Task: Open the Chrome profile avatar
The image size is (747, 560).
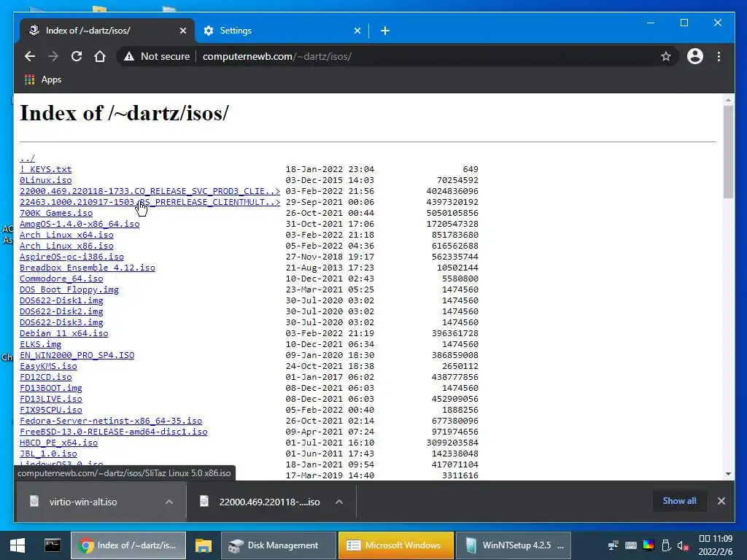Action: (695, 56)
